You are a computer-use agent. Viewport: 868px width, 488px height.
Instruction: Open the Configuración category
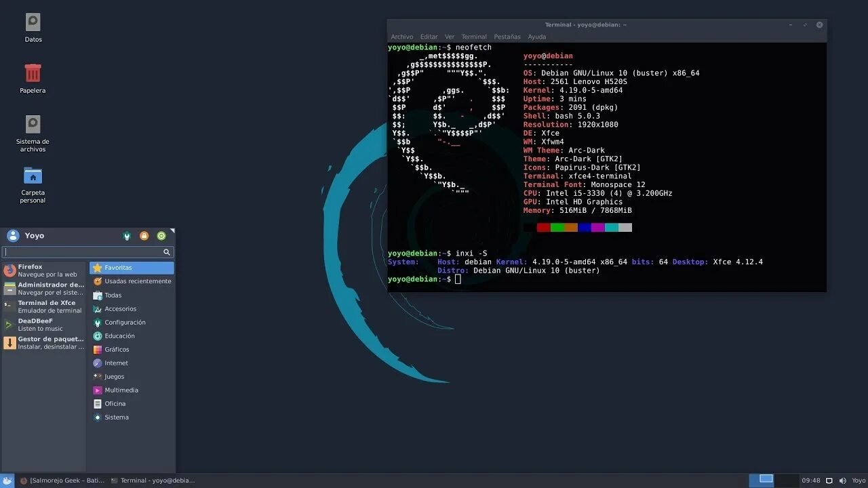[132, 322]
